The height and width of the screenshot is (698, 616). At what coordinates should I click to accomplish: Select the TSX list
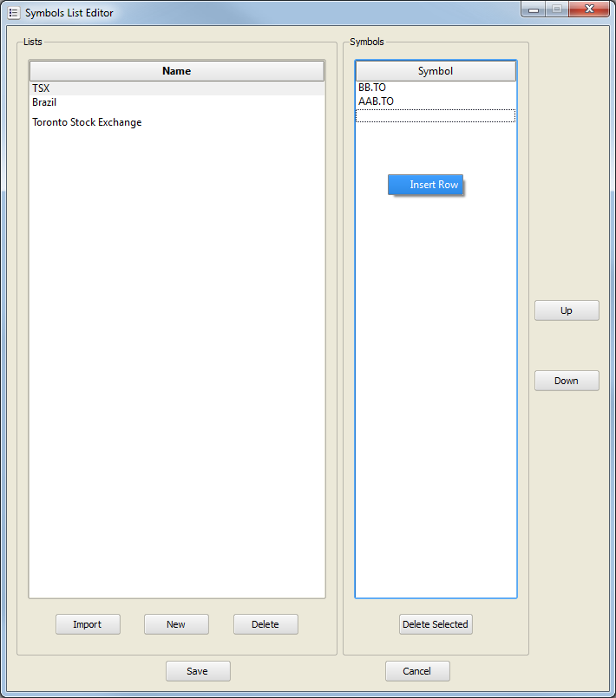41,88
